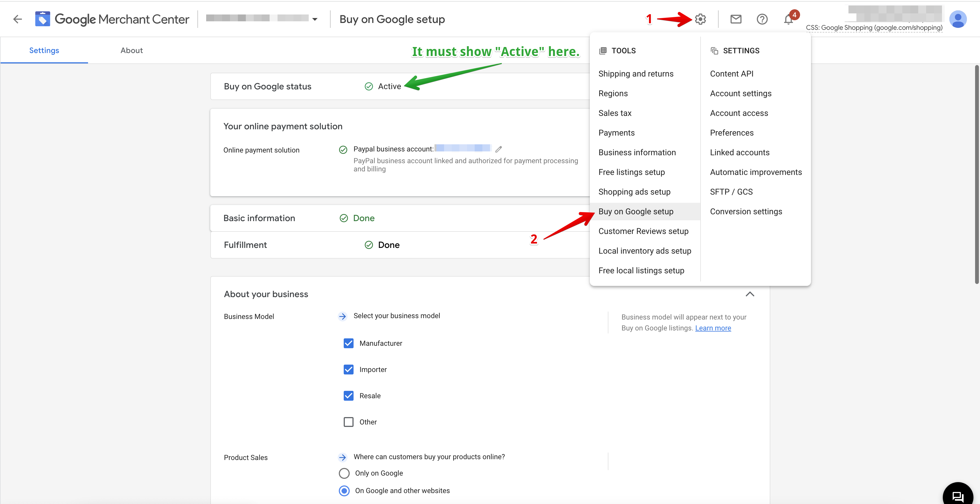The width and height of the screenshot is (980, 504).
Task: Open Content API settings
Action: (731, 74)
